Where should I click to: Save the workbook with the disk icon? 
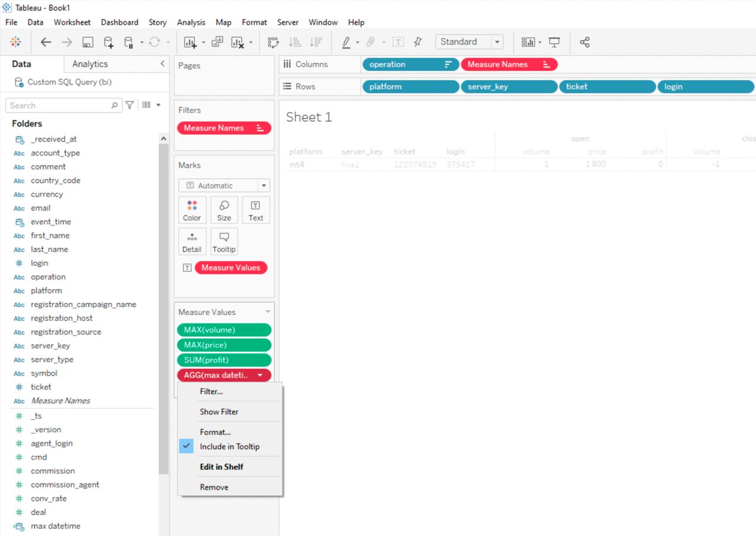88,42
